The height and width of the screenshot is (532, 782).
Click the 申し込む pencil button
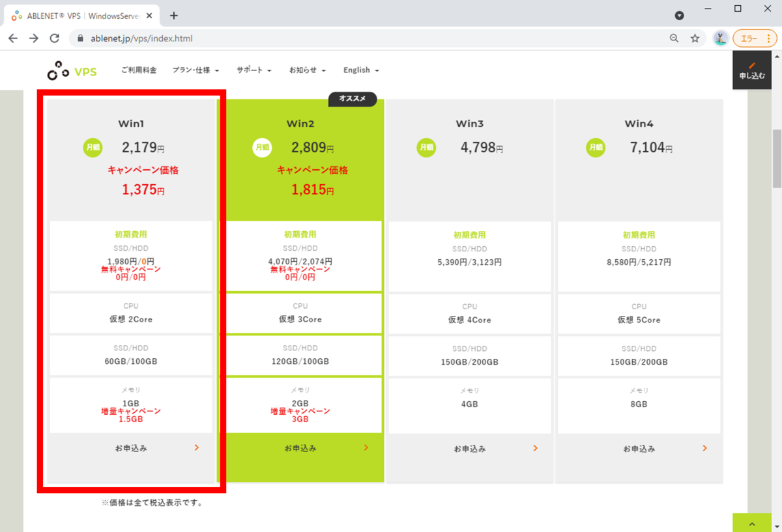pos(752,71)
